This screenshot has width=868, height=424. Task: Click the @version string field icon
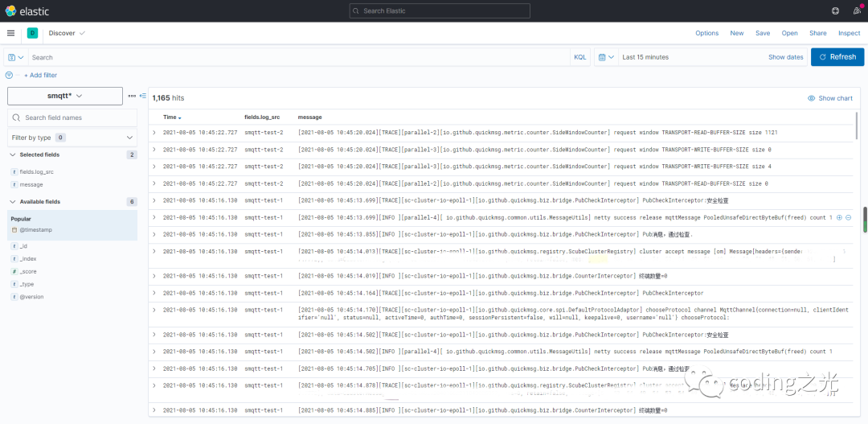click(14, 297)
